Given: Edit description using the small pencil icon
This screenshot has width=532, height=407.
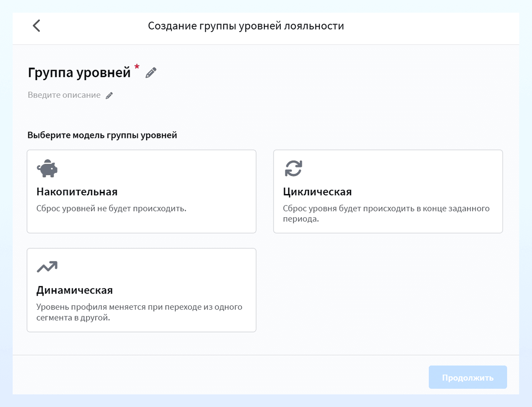Looking at the screenshot, I should click(x=109, y=95).
